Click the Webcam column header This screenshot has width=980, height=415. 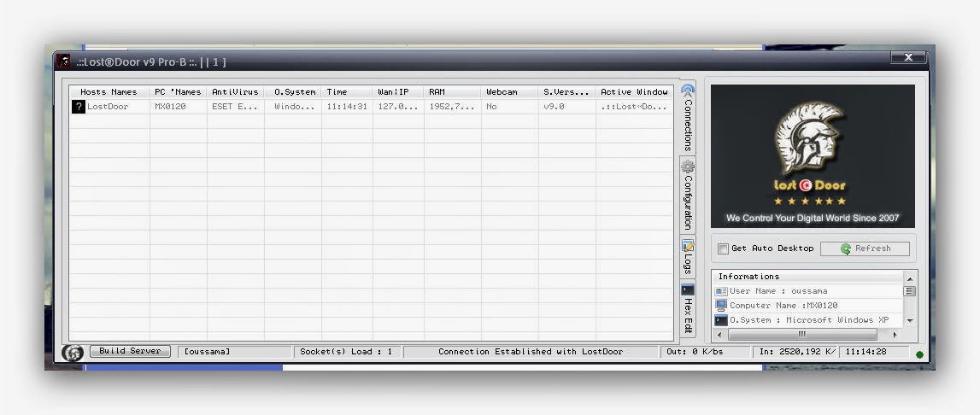click(510, 92)
